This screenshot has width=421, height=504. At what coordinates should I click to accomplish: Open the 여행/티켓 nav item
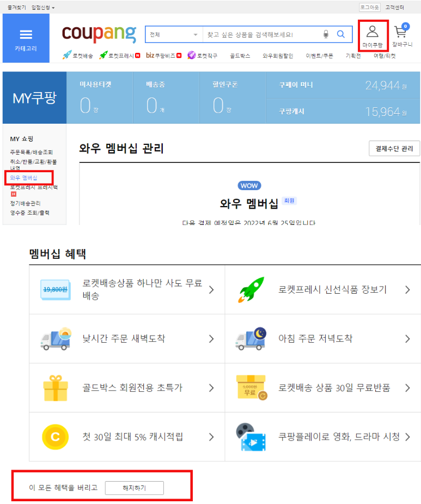point(385,56)
